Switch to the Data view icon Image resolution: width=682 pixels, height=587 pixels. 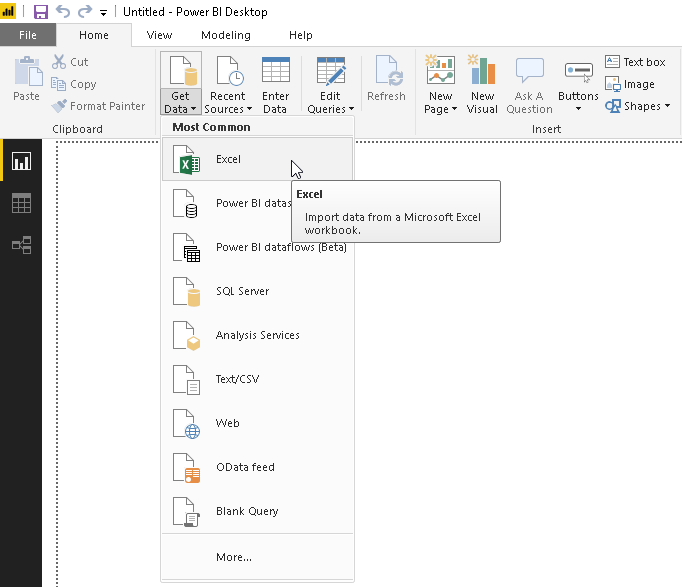[21, 203]
